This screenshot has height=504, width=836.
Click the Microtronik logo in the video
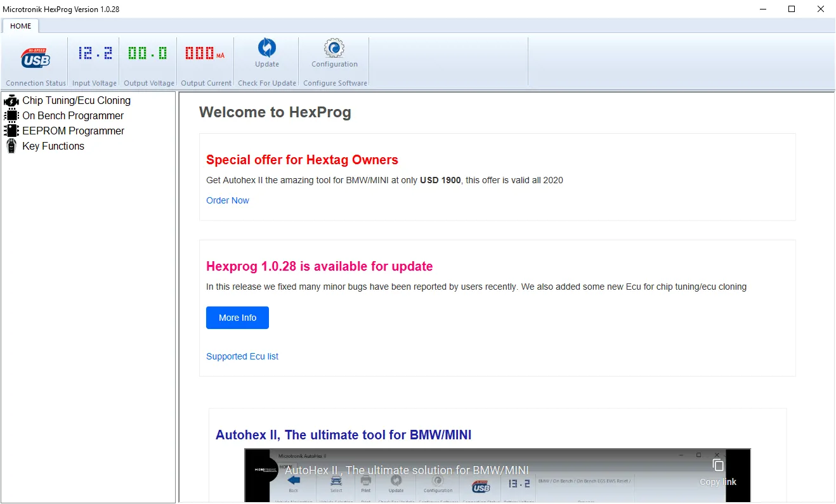[x=265, y=470]
